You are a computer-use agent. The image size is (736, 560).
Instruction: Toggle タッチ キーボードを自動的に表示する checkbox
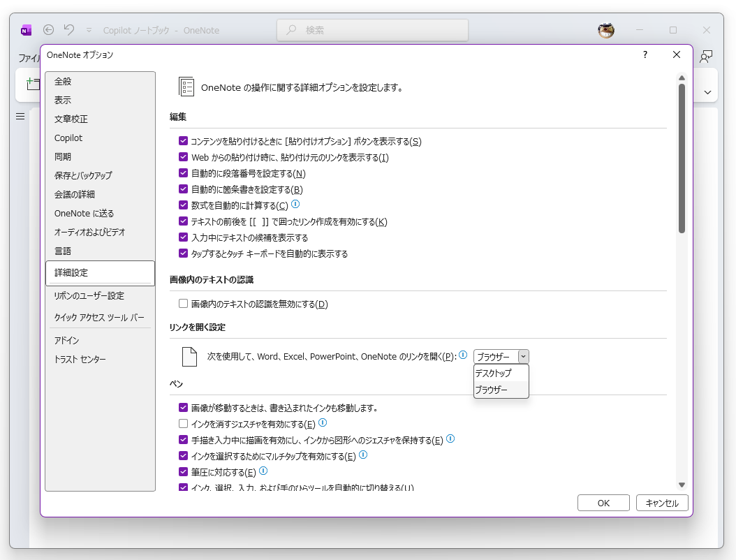coord(183,253)
